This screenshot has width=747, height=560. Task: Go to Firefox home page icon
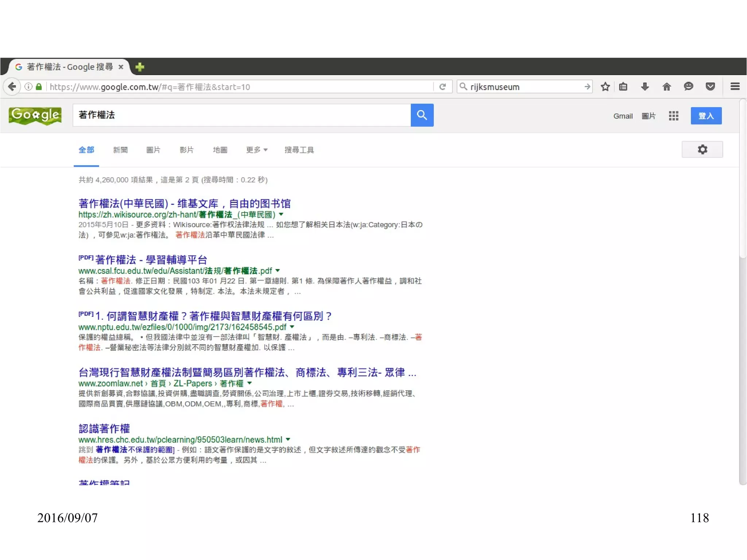pos(666,87)
